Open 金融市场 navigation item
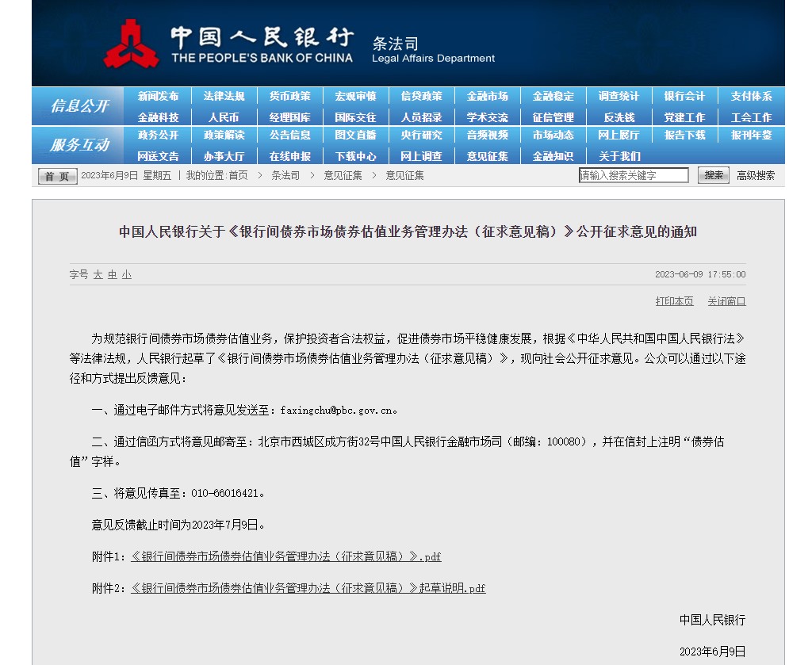Viewport: 812px width, 665px height. click(x=488, y=96)
